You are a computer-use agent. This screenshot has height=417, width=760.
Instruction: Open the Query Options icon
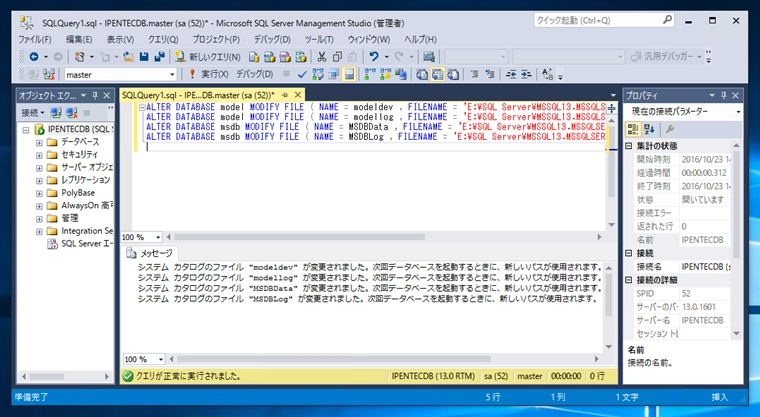[333, 75]
